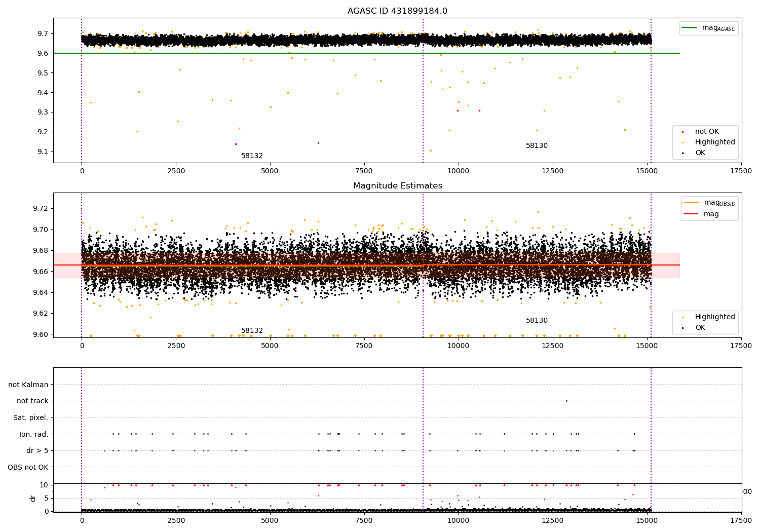Image resolution: width=760 pixels, height=532 pixels.
Task: Click the "17500" x-tick under the bottom plot
Action: [x=741, y=520]
